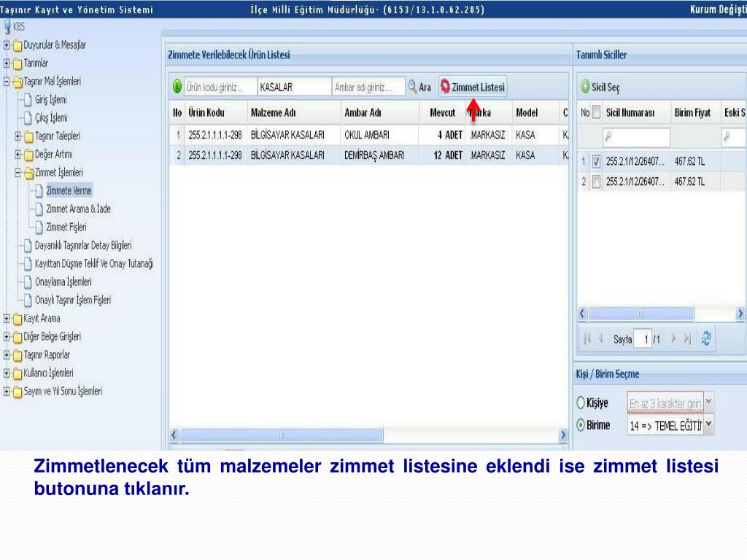Click the Zimmet Arama & İade page icon
747x560 pixels.
39,209
